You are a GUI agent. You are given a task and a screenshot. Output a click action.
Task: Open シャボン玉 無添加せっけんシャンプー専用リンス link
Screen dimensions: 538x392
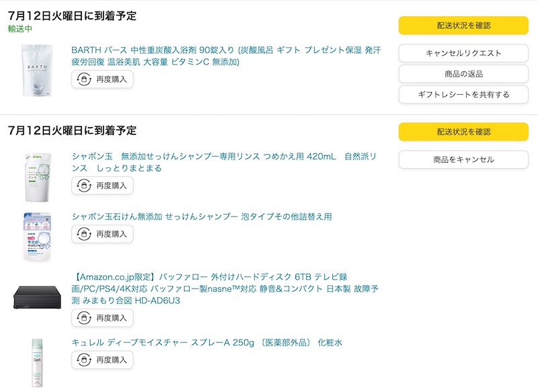224,162
